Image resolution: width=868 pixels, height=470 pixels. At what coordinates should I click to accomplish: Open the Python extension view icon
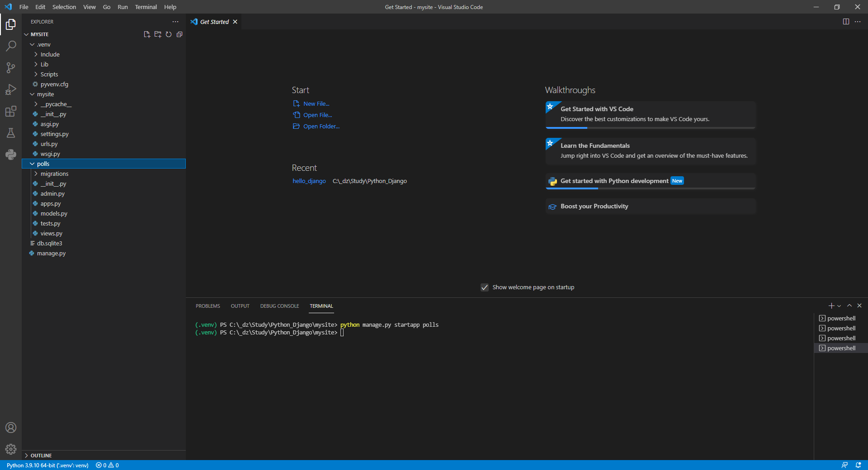tap(11, 155)
